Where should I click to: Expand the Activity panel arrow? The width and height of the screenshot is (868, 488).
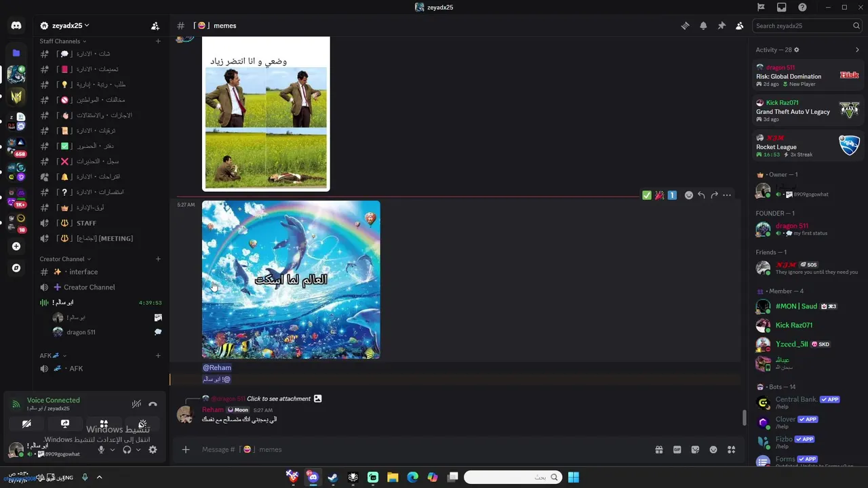tap(857, 49)
